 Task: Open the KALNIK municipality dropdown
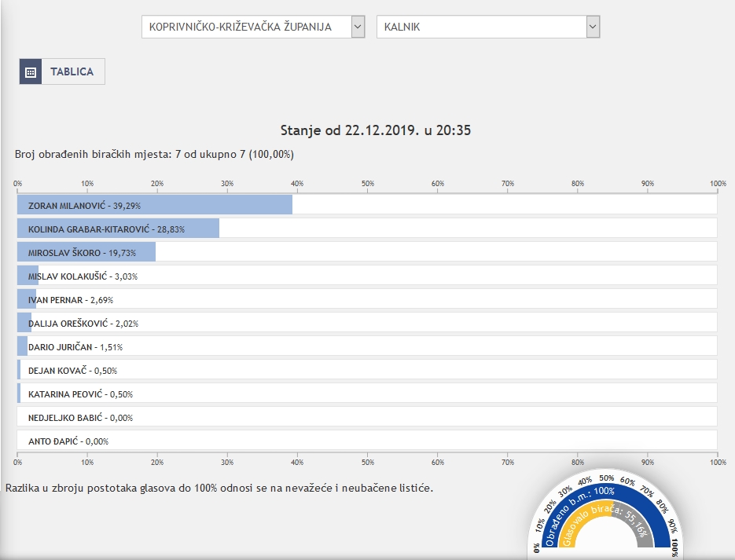481,27
